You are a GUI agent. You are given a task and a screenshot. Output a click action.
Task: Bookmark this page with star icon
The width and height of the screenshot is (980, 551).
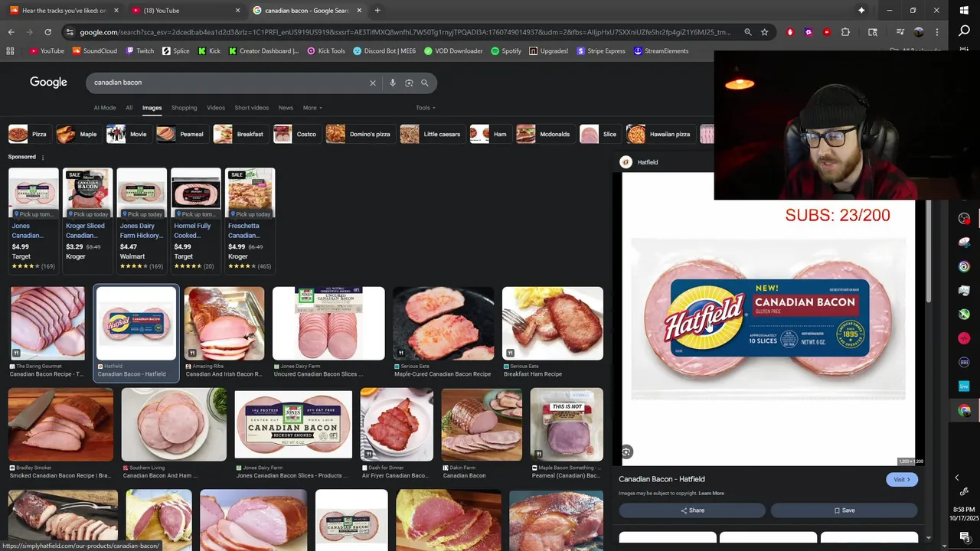pos(764,32)
